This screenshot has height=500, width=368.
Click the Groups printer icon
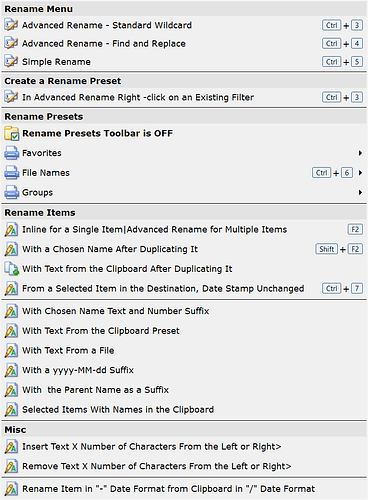coord(12,192)
